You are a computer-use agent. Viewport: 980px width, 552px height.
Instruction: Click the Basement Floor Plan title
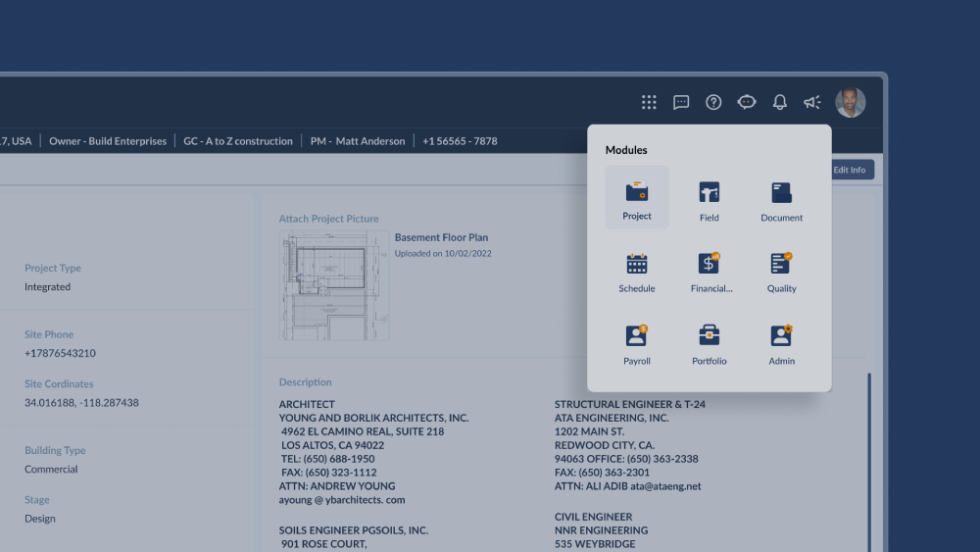[x=441, y=237]
